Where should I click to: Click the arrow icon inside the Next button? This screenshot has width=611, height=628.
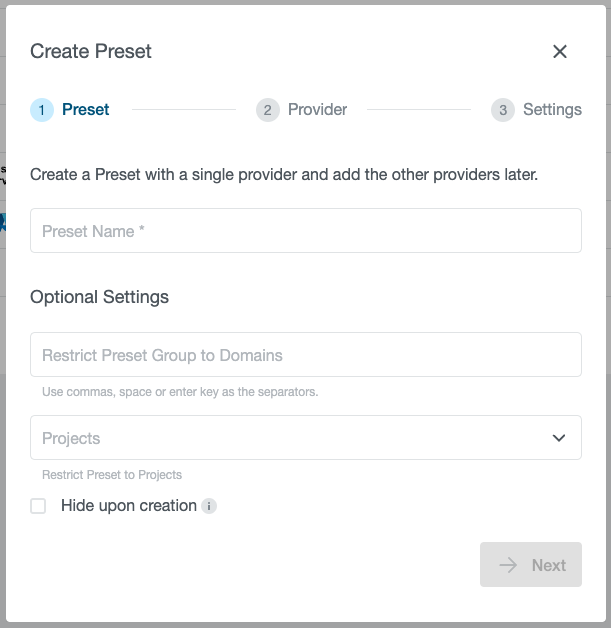click(x=509, y=565)
